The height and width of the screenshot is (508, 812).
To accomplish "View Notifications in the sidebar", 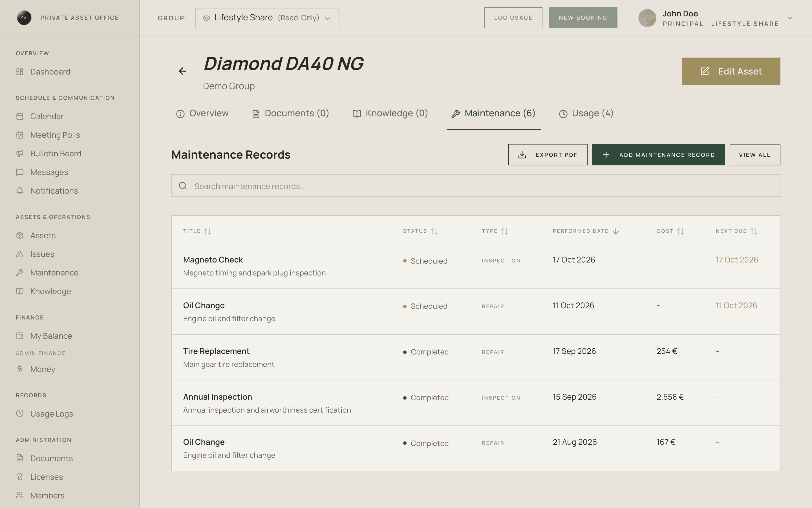I will tap(47, 190).
